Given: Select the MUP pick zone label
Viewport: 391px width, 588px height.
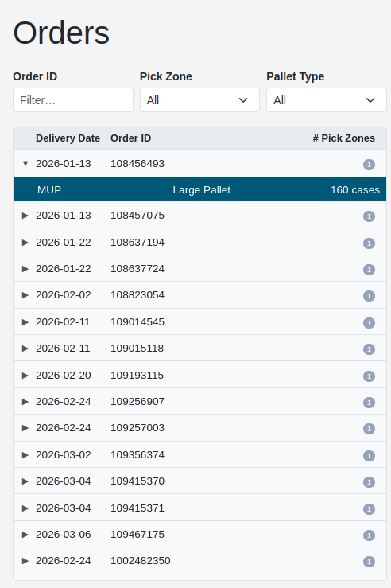Looking at the screenshot, I should [49, 189].
